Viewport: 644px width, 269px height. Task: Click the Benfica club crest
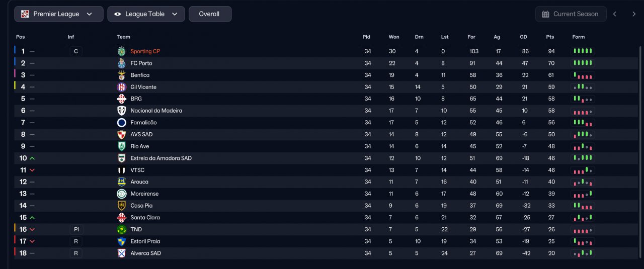point(121,75)
